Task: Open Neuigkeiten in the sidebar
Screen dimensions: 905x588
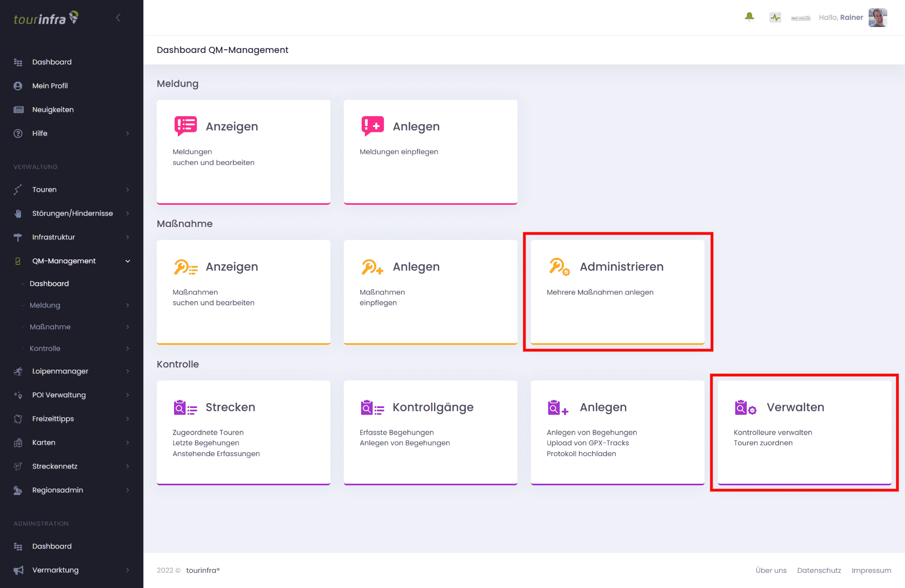Action: (52, 110)
